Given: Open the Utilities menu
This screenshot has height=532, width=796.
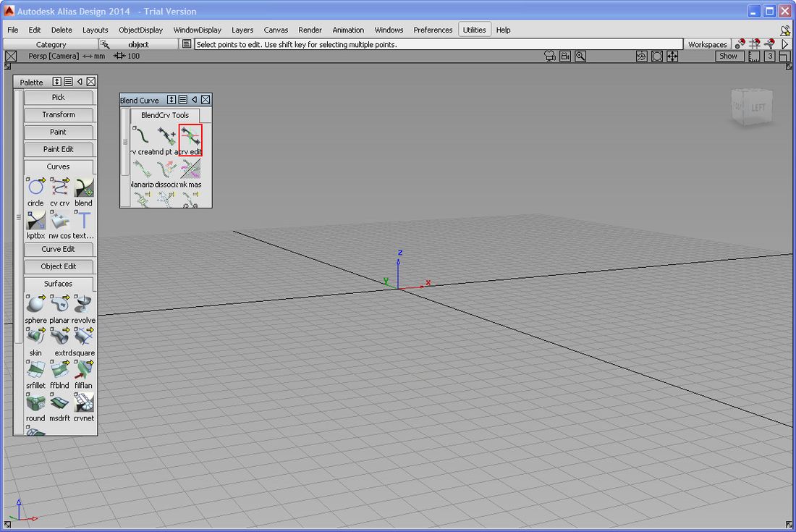Looking at the screenshot, I should (x=474, y=30).
